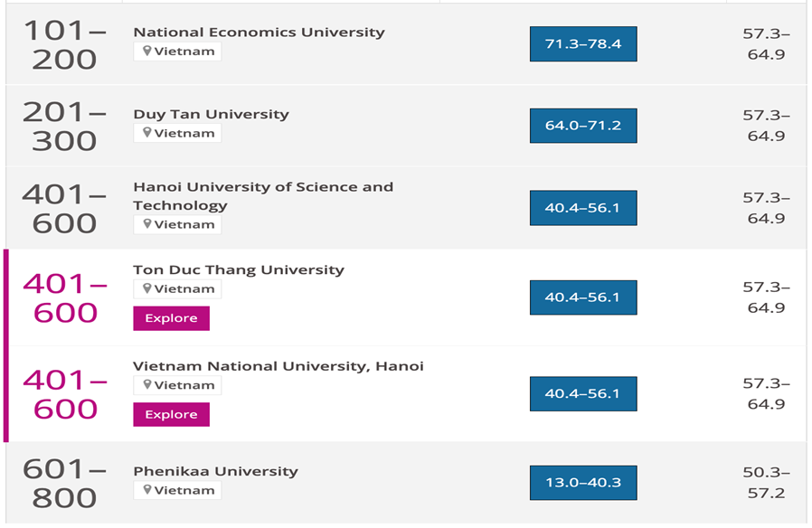
Task: Open Phenikaa University link
Action: (215, 471)
